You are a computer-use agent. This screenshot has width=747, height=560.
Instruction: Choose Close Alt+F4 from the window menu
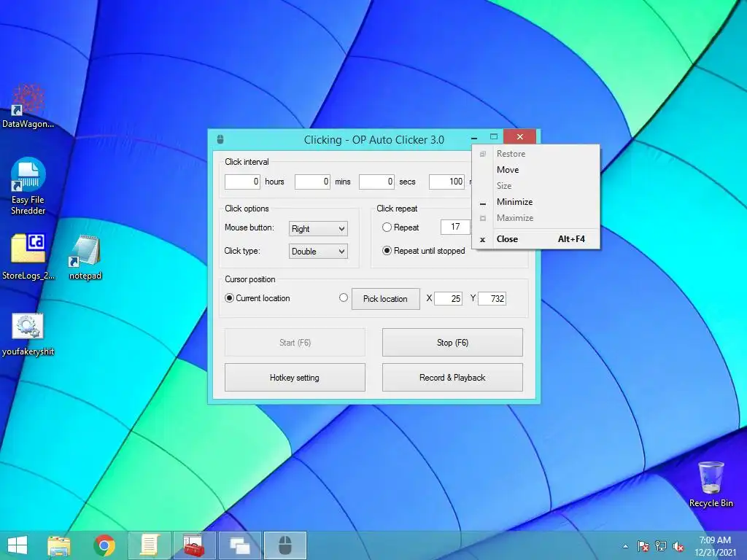[536, 239]
